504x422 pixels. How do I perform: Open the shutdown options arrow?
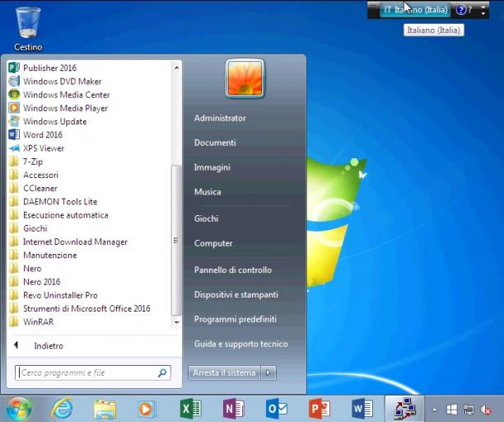[x=268, y=373]
